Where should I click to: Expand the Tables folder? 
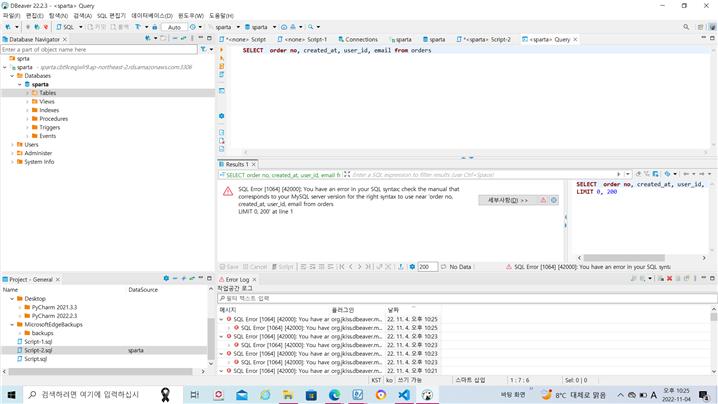(x=27, y=93)
